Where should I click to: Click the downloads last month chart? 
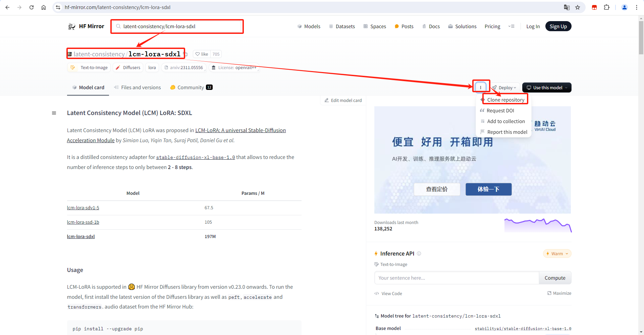click(538, 225)
